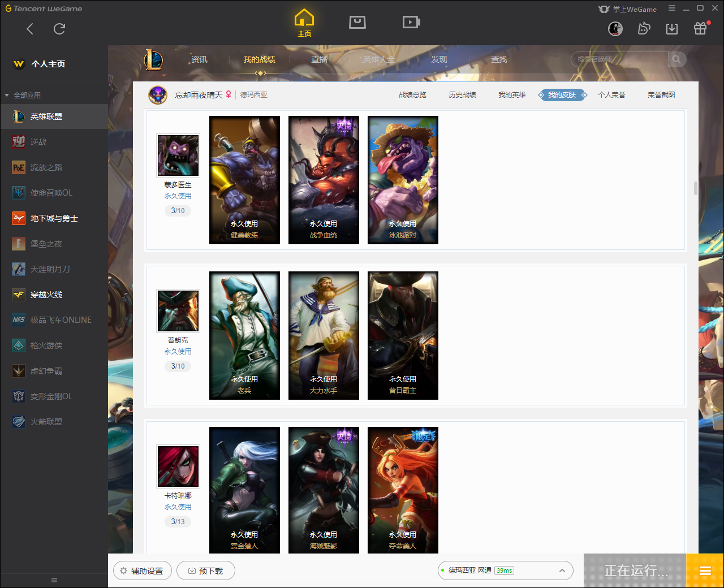The height and width of the screenshot is (588, 724).
Task: Open the 泳池派对 skin card
Action: pyautogui.click(x=403, y=180)
